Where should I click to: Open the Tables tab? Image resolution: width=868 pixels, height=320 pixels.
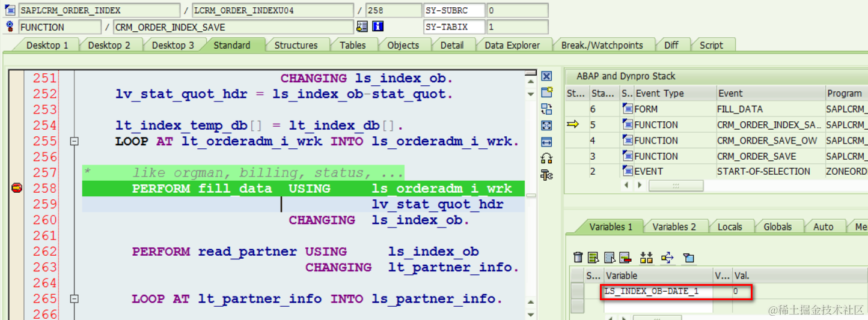(352, 45)
